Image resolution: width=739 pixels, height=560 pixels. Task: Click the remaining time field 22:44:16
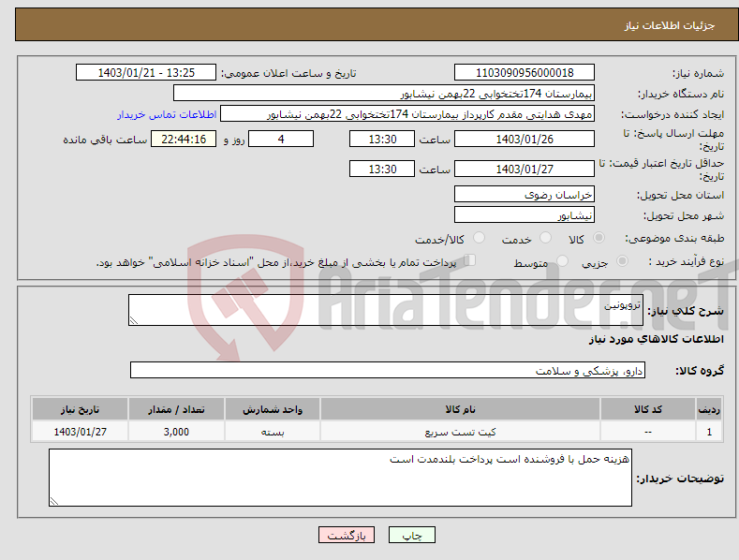[184, 139]
